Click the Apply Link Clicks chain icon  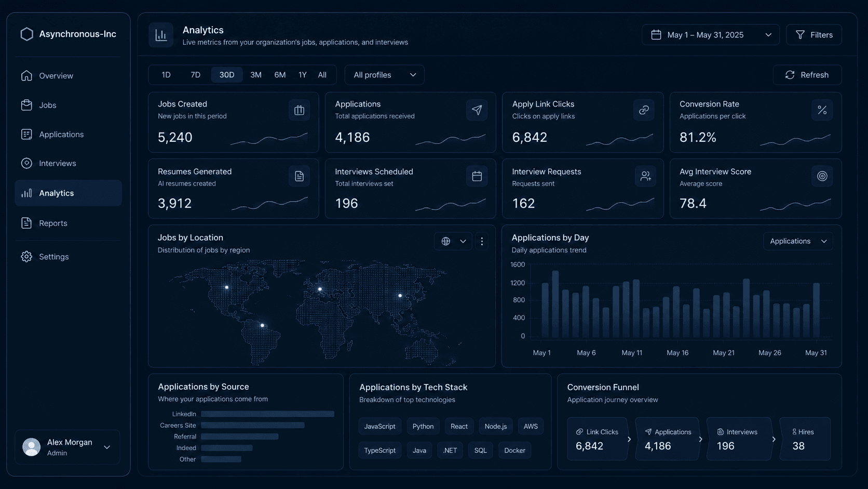click(x=644, y=110)
